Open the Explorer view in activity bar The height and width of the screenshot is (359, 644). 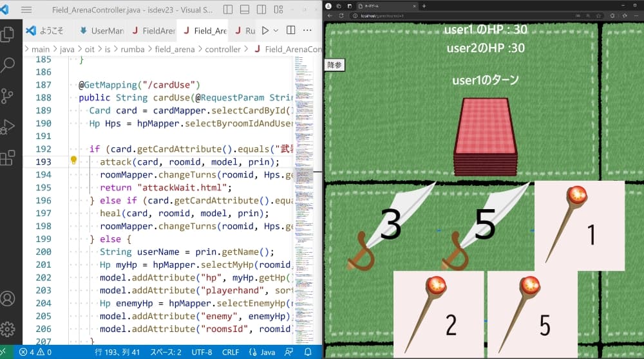click(8, 34)
